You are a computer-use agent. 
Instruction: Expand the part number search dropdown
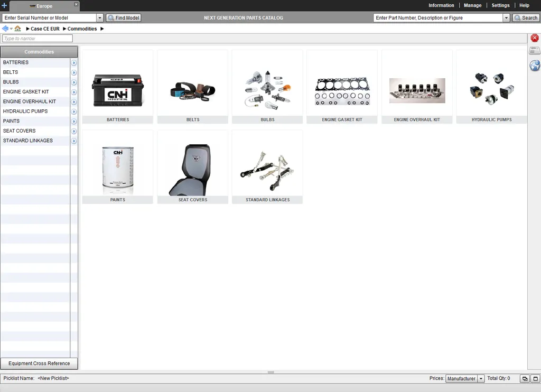pos(506,17)
